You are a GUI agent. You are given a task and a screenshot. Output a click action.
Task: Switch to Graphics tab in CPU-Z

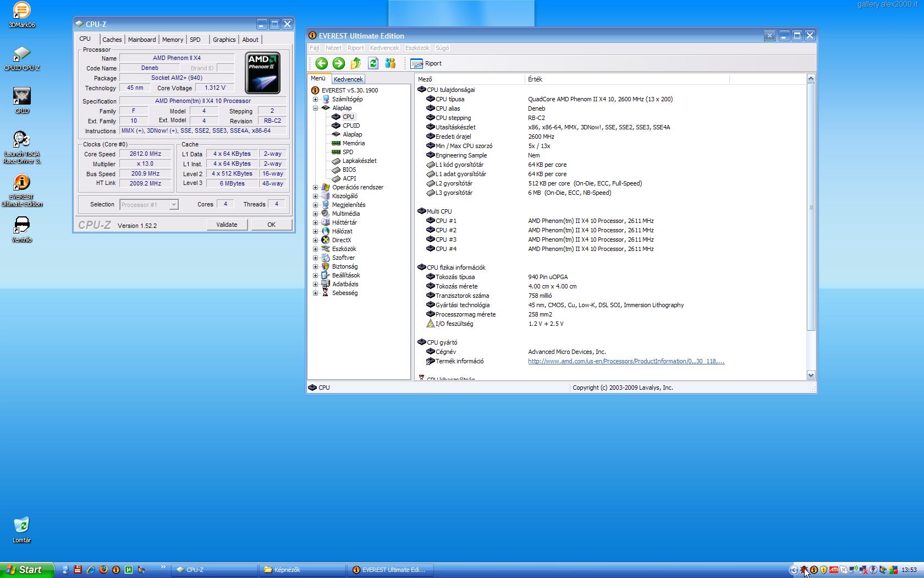[224, 40]
